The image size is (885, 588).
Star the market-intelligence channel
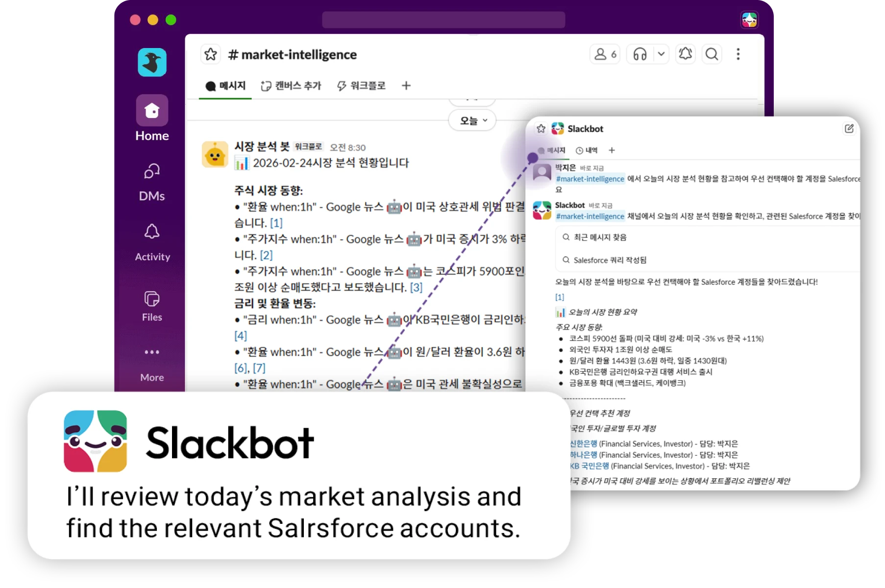[211, 54]
